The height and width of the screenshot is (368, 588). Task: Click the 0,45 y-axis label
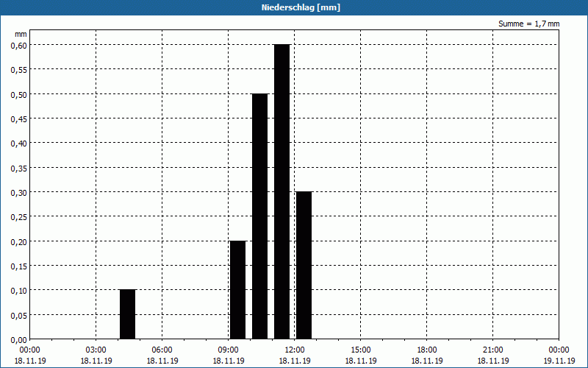[19, 118]
